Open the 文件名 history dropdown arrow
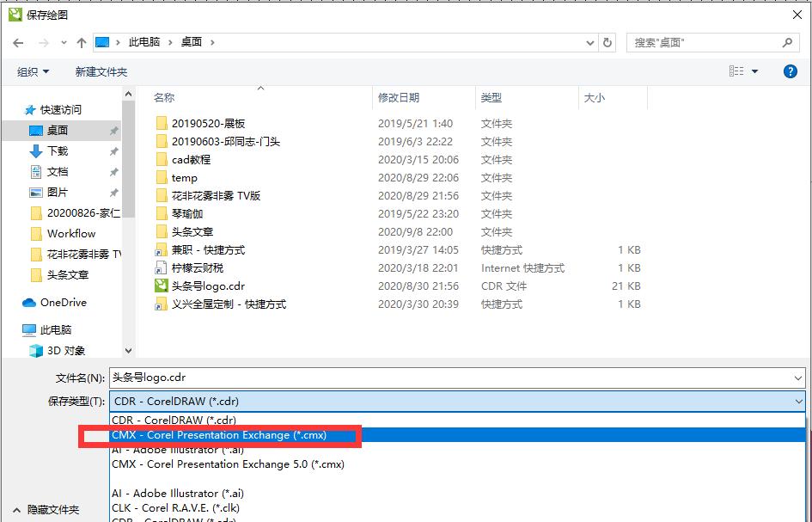Viewport: 812px width, 522px height. click(x=798, y=378)
